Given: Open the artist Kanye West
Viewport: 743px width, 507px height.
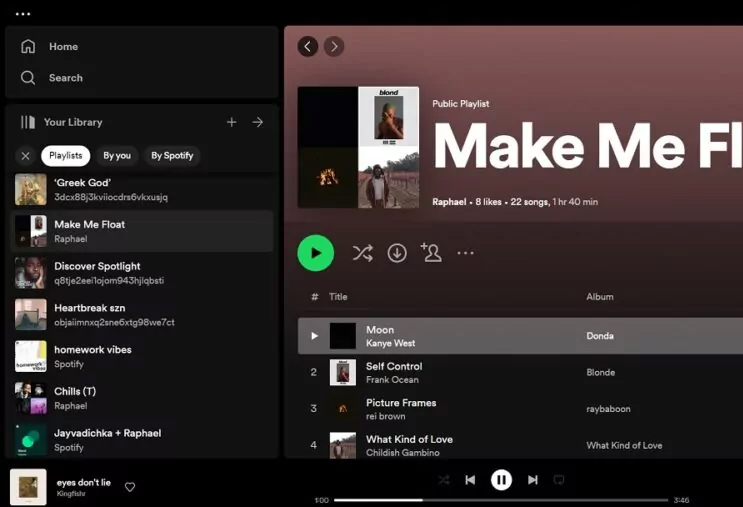Looking at the screenshot, I should tap(390, 343).
